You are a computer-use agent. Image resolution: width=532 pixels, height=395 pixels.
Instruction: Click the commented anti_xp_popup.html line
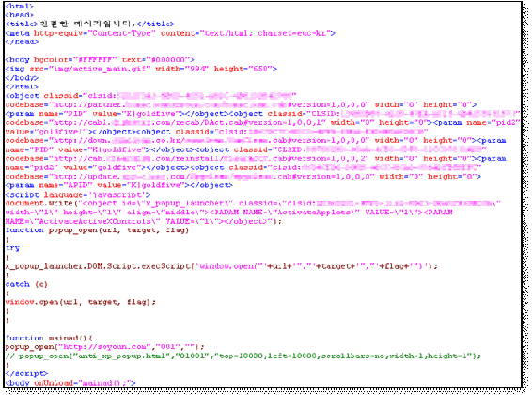tap(243, 356)
